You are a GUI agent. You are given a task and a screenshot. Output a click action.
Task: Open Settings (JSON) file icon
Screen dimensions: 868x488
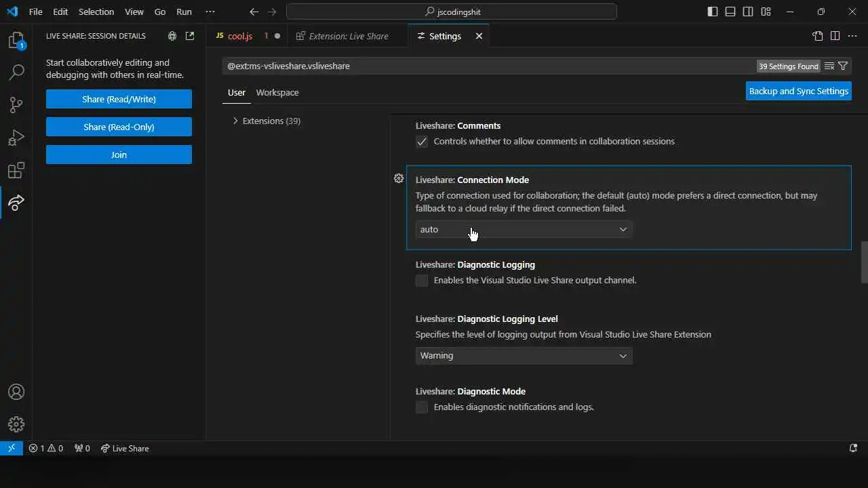point(818,36)
